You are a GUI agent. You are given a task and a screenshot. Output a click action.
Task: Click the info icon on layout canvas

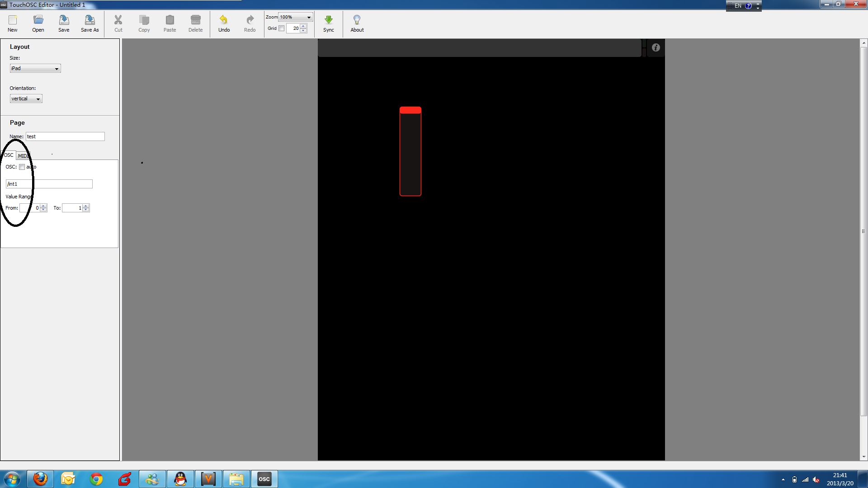pyautogui.click(x=656, y=47)
